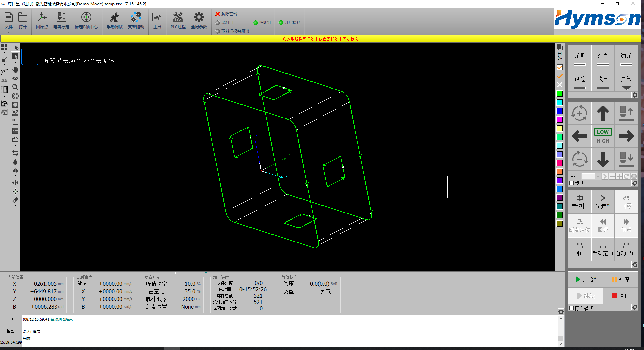This screenshot has width=644, height=350.
Task: Enable the 打样模式 checkbox
Action: [572, 308]
